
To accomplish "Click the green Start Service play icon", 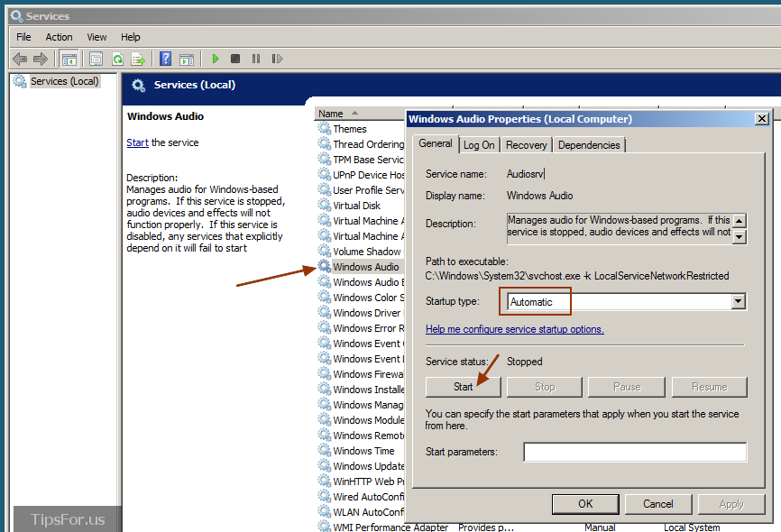I will point(216,59).
